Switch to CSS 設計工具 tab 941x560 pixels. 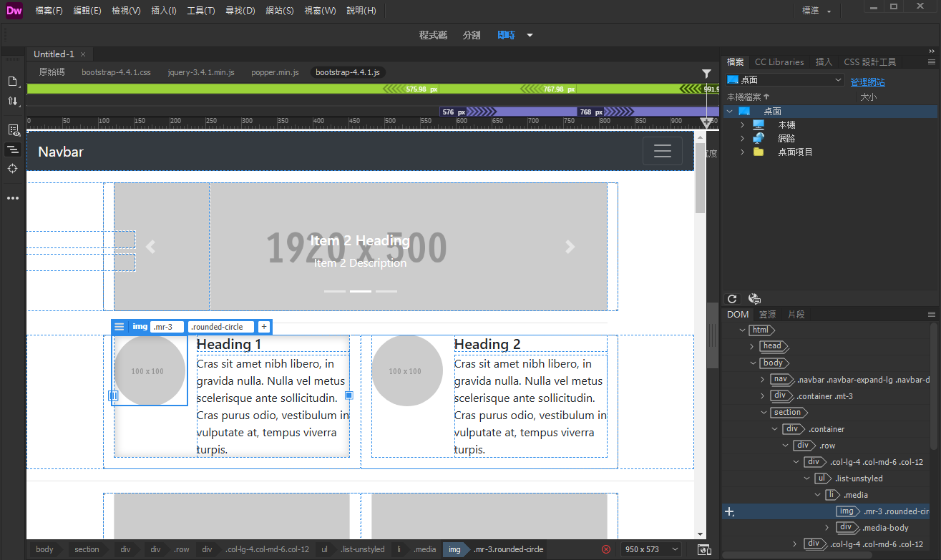point(869,62)
